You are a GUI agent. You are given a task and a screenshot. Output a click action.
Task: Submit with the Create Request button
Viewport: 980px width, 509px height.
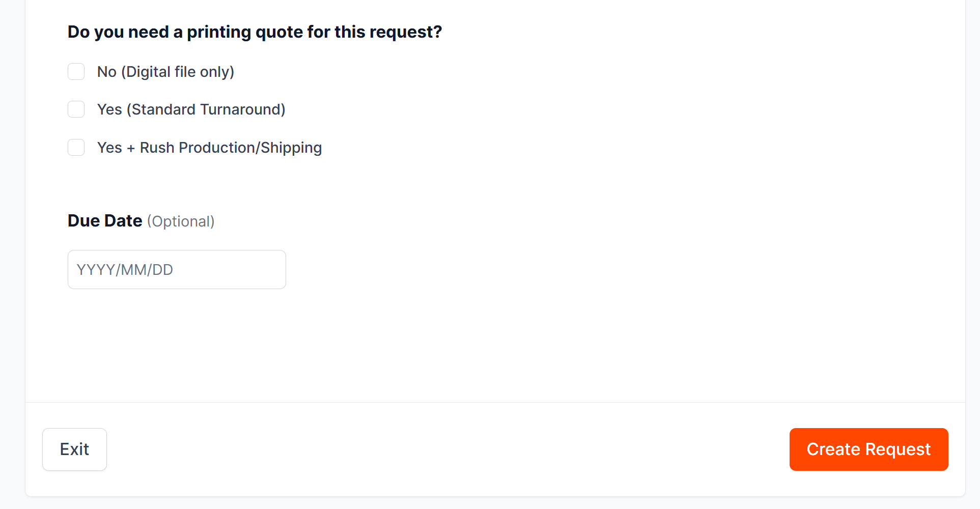(869, 449)
